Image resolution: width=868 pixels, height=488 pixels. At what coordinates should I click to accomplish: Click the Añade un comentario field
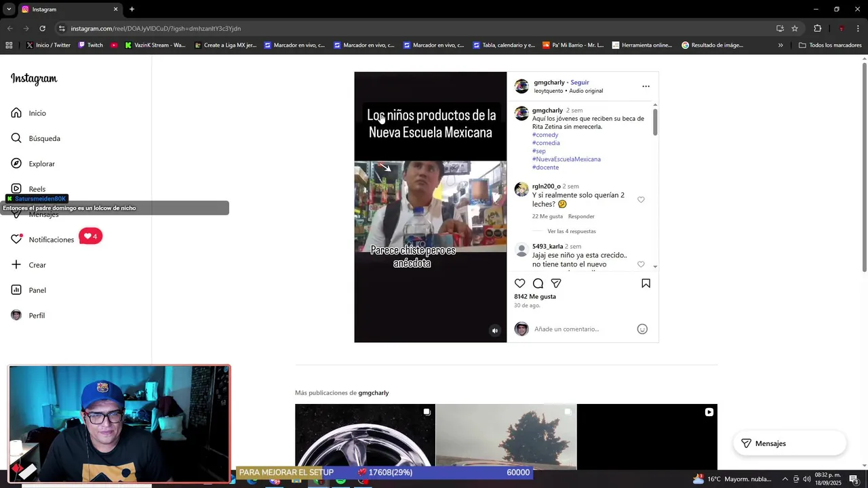coord(583,329)
